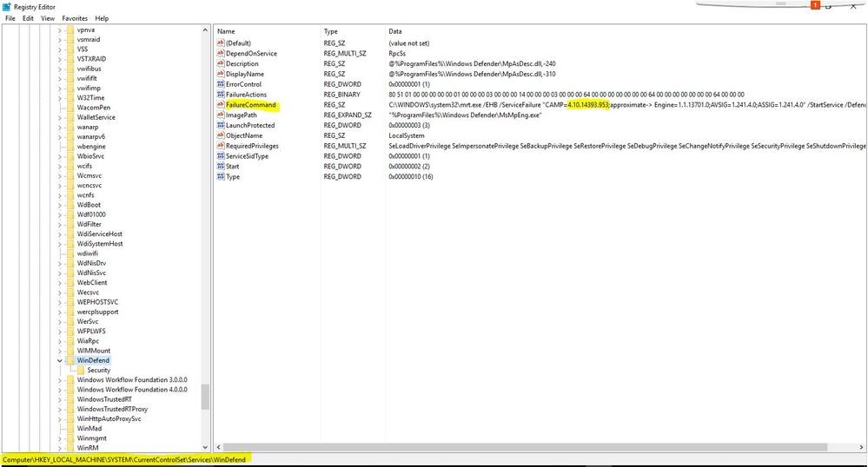Open the Help menu
This screenshot has width=868, height=467.
coord(102,18)
